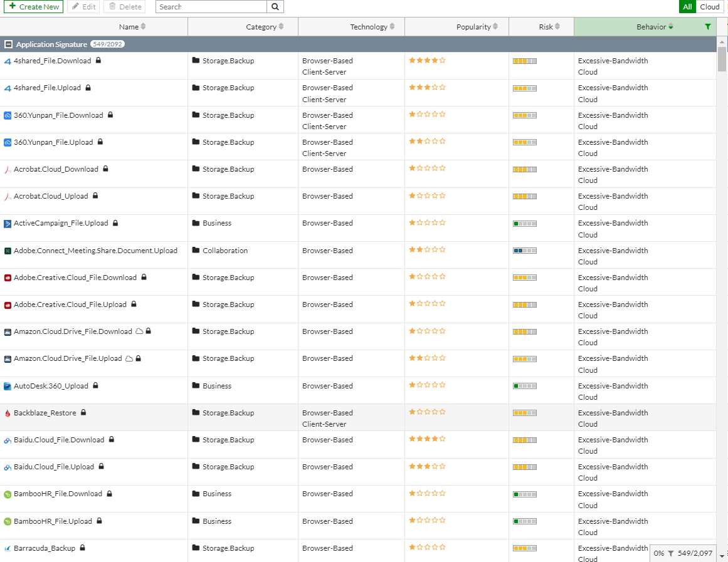Click folder icon in 4shared_File.Download category cell
Viewport: 728px width, 562px height.
(196, 60)
